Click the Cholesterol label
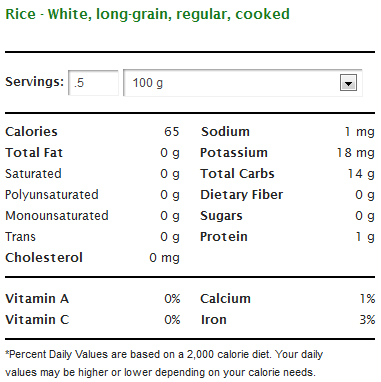This screenshot has height=382, width=381. 44,258
